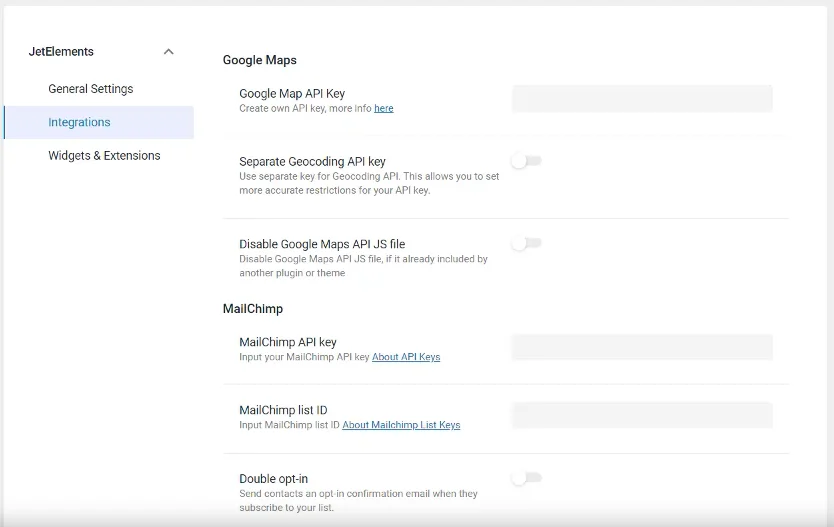Screen dimensions: 834x527
Task: Focus the MailChimp list ID text box
Action: pyautogui.click(x=641, y=415)
